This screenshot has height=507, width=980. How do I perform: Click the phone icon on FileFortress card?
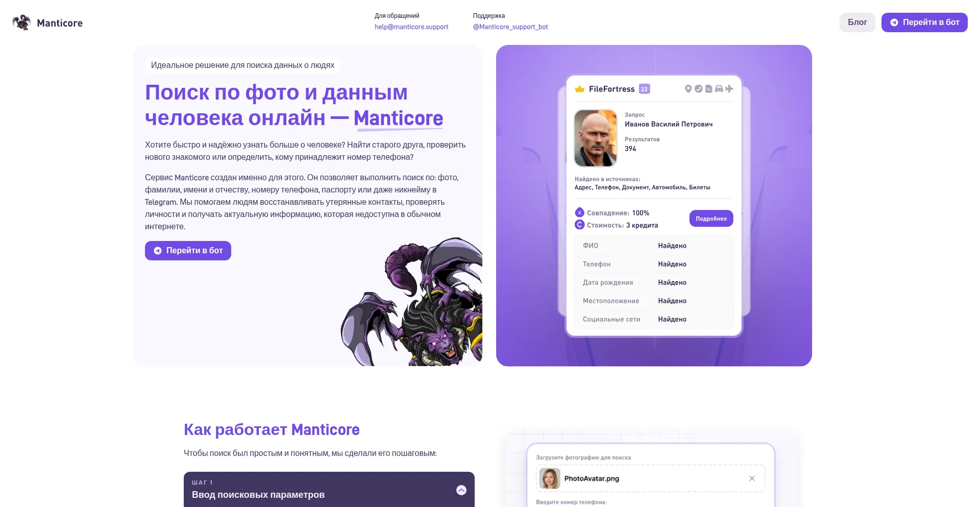(x=698, y=89)
